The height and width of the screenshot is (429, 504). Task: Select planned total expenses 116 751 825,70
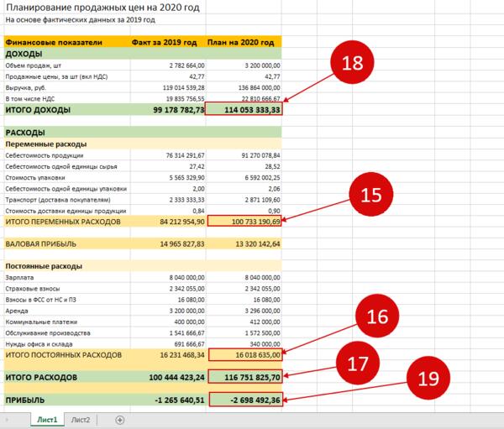point(245,377)
